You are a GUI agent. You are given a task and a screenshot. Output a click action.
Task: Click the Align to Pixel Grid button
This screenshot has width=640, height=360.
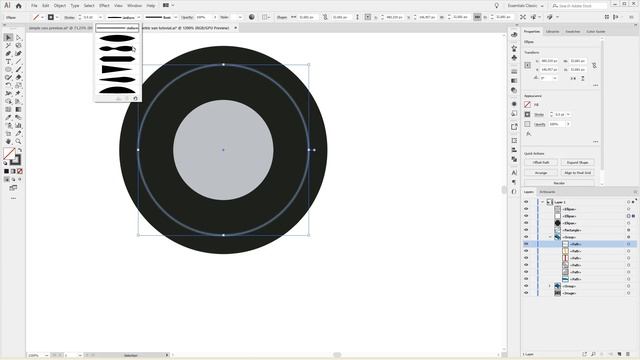[x=577, y=173]
